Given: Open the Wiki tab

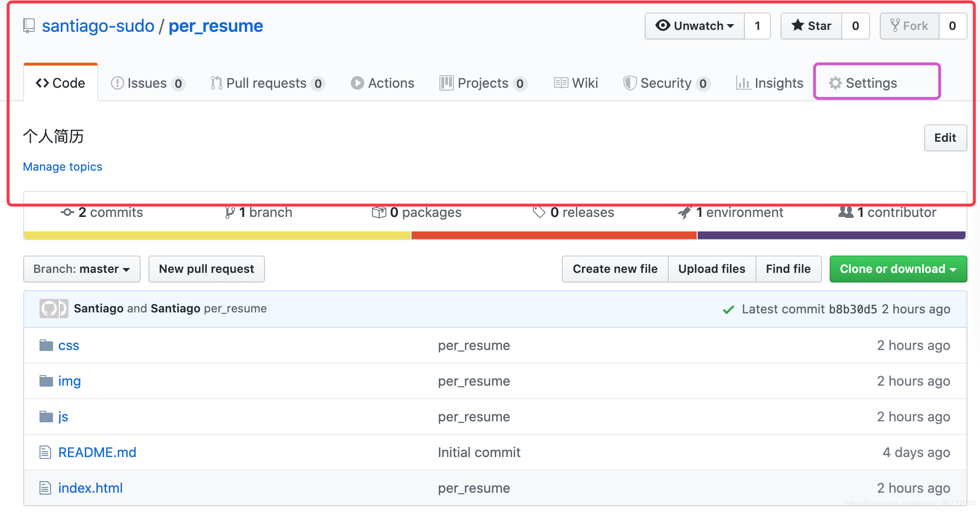Looking at the screenshot, I should [576, 83].
